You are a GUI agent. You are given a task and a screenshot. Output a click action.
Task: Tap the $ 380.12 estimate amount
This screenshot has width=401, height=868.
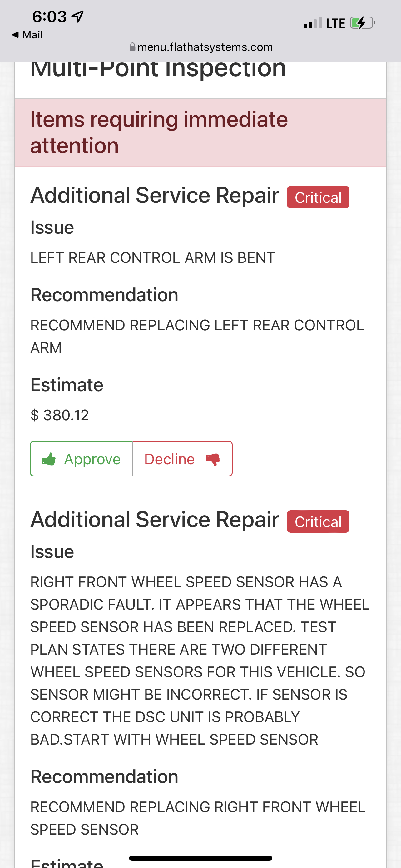click(60, 415)
